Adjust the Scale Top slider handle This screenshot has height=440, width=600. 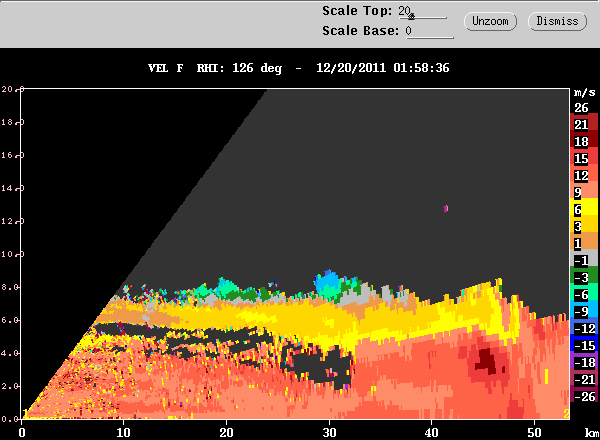pos(411,16)
